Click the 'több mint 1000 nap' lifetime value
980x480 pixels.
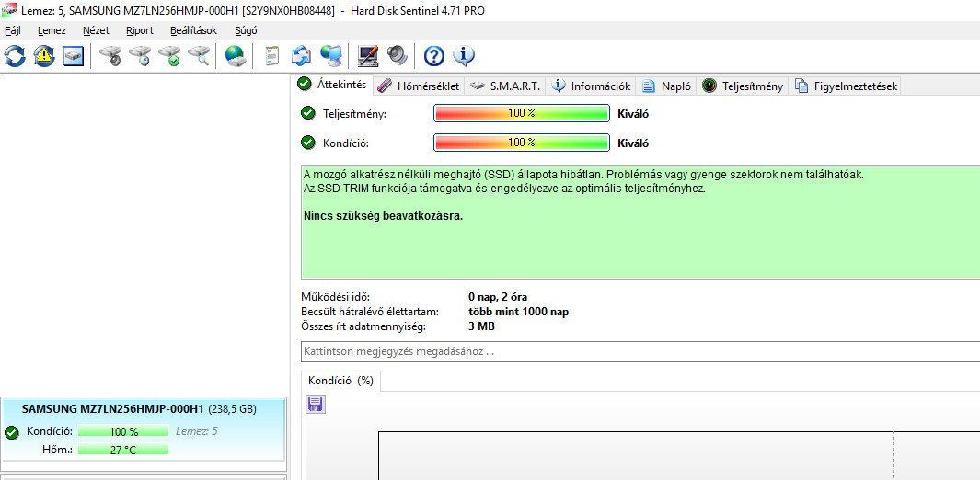(x=518, y=312)
